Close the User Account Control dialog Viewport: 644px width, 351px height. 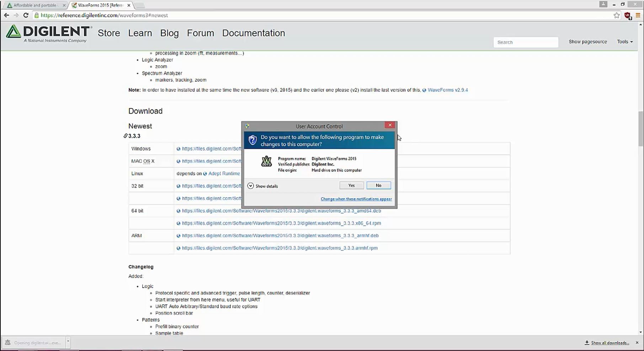[x=390, y=125]
